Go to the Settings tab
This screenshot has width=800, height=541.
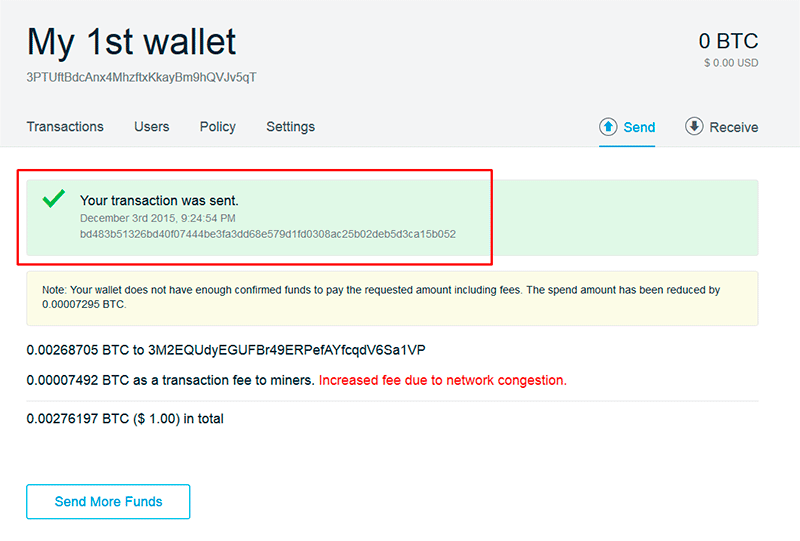290,127
